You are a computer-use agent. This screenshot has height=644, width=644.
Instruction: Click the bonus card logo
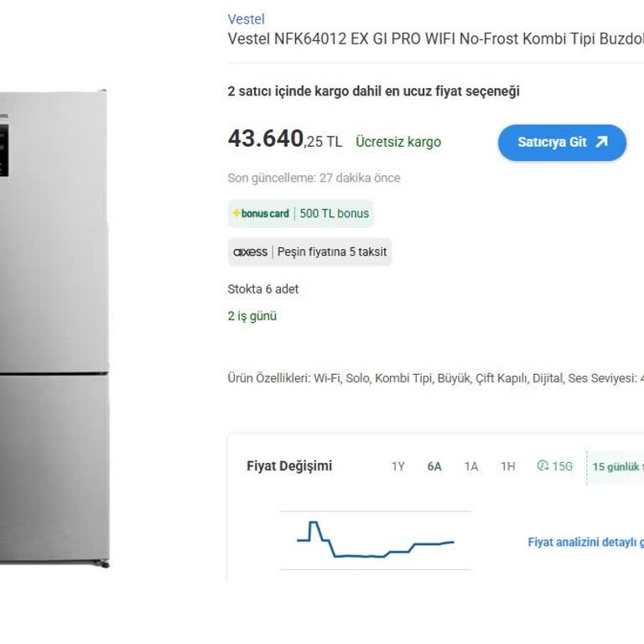[x=261, y=214]
